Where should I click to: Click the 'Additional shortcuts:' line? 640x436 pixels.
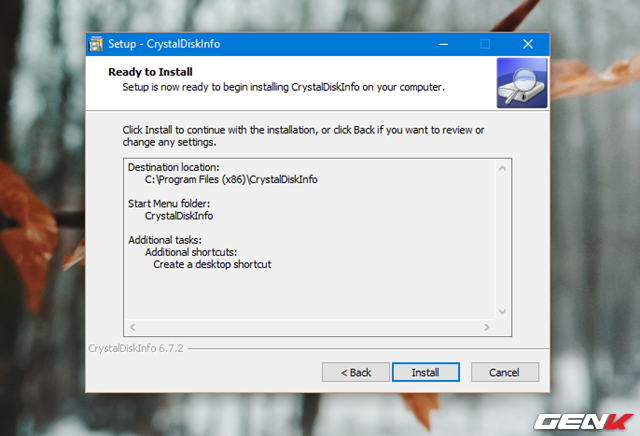(x=191, y=252)
